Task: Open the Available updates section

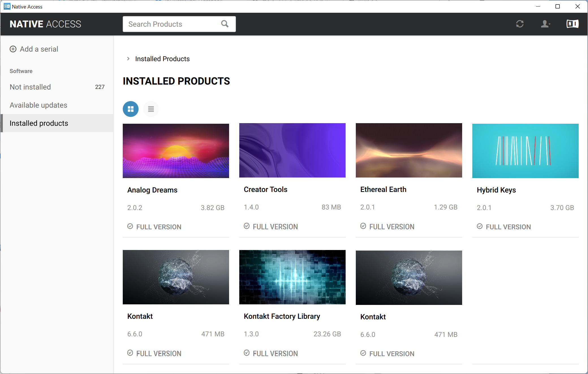Action: (57, 105)
